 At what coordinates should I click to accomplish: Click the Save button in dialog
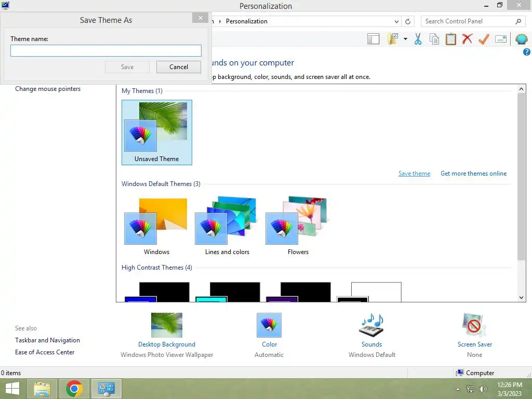(127, 67)
